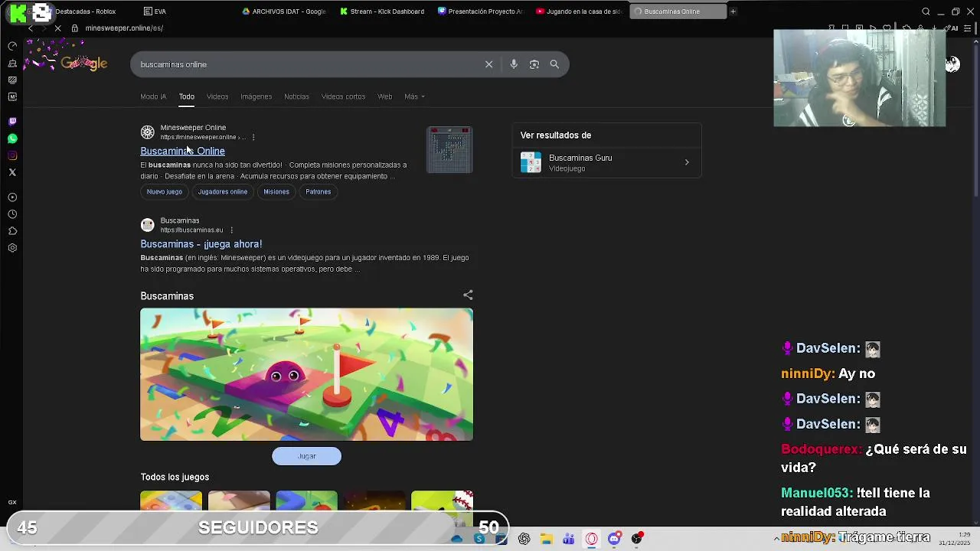Switch to the Videos search tab

click(x=217, y=96)
